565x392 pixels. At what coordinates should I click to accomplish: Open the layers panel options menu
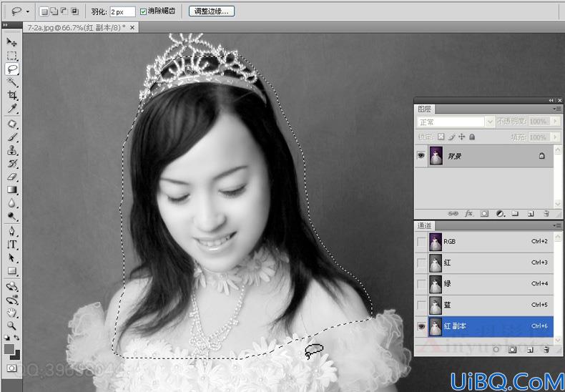click(557, 109)
